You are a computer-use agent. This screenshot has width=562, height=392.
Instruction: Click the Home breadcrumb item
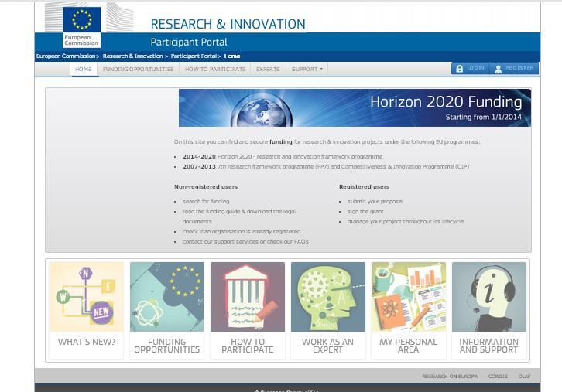232,56
